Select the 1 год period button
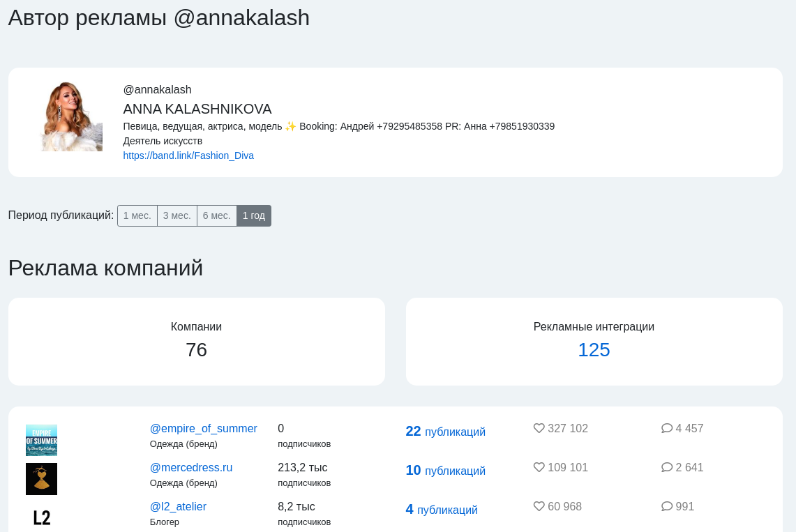Image resolution: width=796 pixels, height=532 pixels. 254,215
